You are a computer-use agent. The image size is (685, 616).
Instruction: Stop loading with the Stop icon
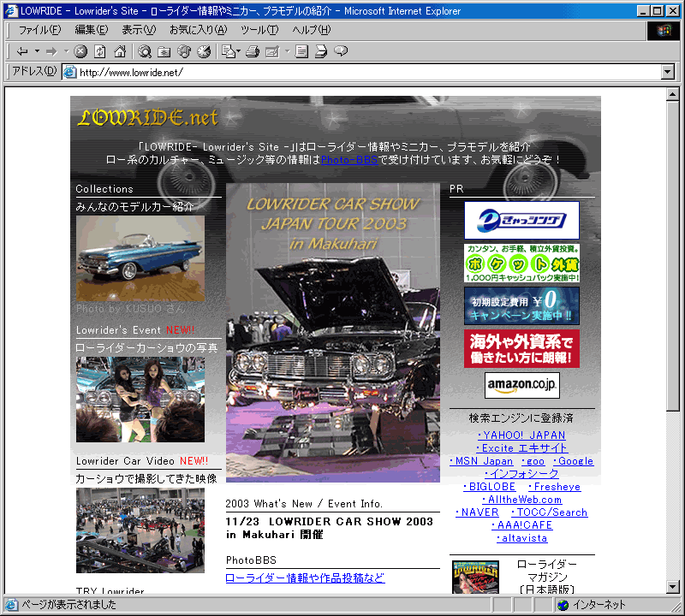click(80, 51)
